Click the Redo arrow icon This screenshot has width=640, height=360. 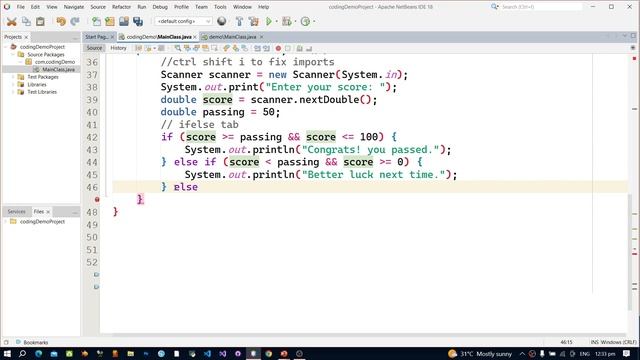[x=75, y=21]
